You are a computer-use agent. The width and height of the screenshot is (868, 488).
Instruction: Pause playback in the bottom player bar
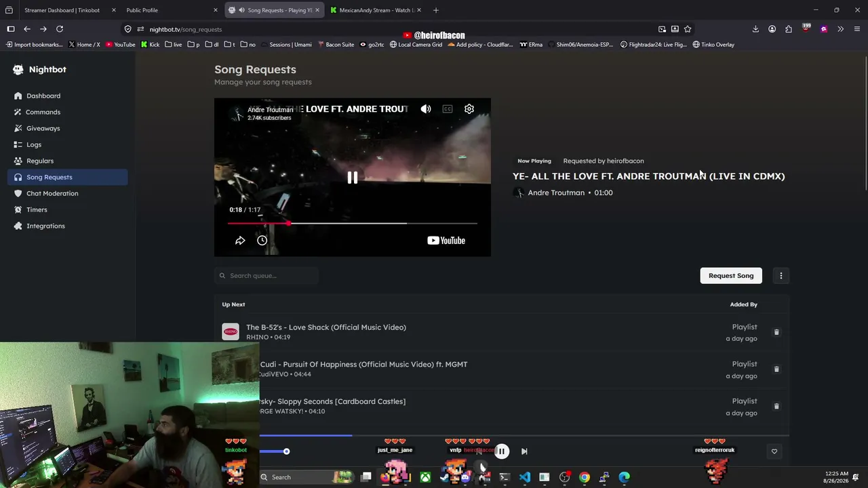click(x=502, y=451)
